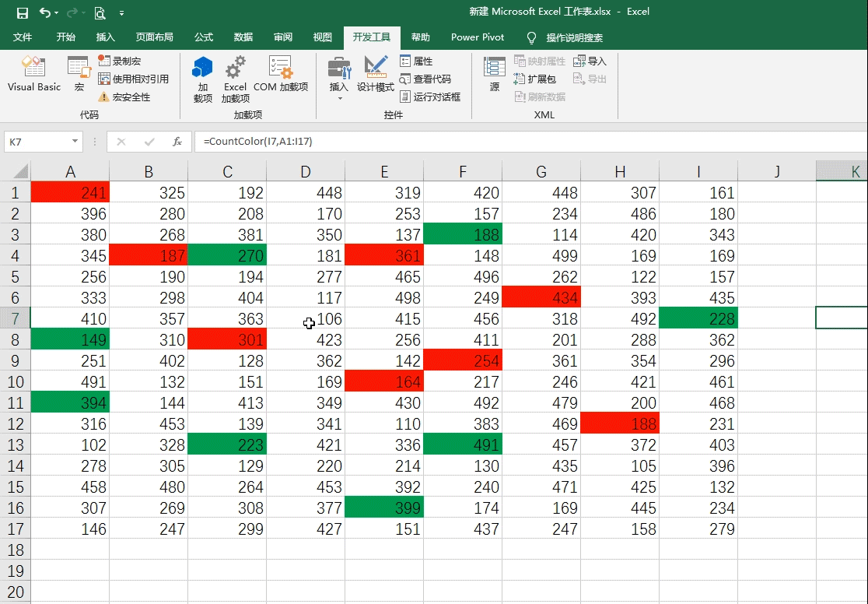Click 运行对话框 run dialog
868x604 pixels.
click(x=430, y=97)
